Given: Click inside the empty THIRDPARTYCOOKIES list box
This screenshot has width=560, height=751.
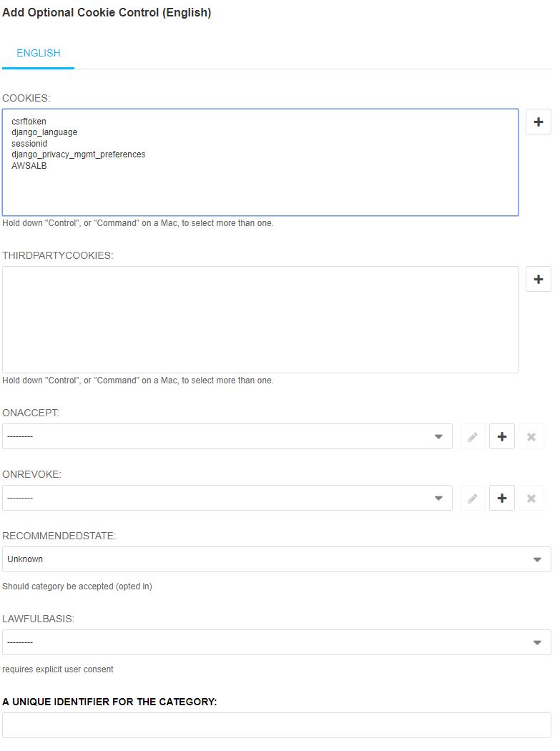Looking at the screenshot, I should pyautogui.click(x=260, y=320).
